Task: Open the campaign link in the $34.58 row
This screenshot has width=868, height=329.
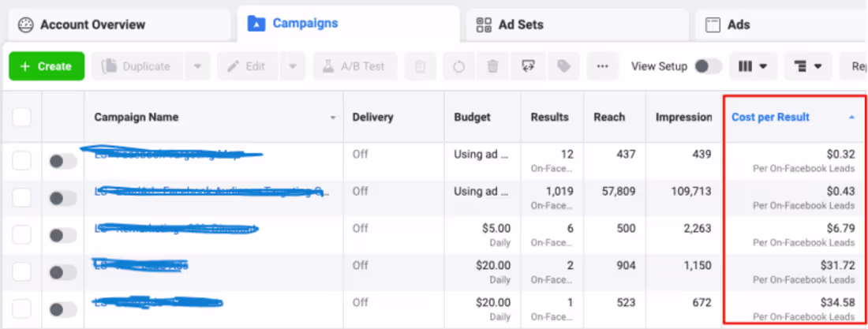Action: click(x=159, y=302)
